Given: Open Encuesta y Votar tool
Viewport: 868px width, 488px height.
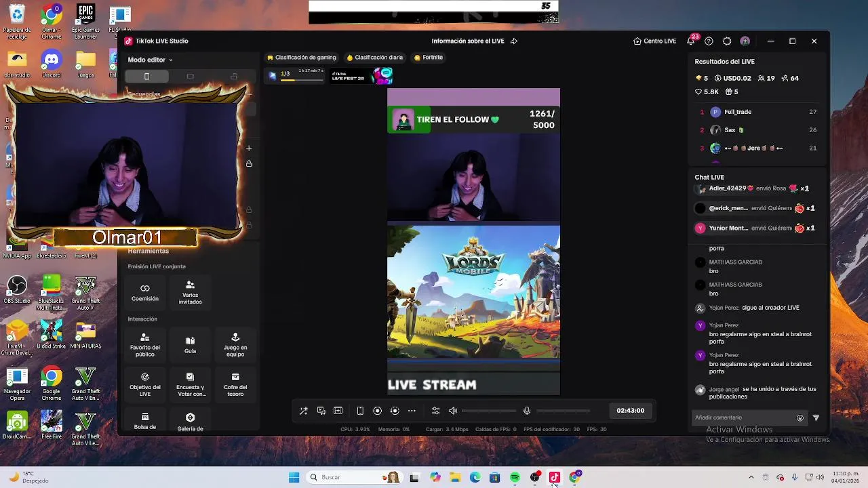Looking at the screenshot, I should pos(191,385).
